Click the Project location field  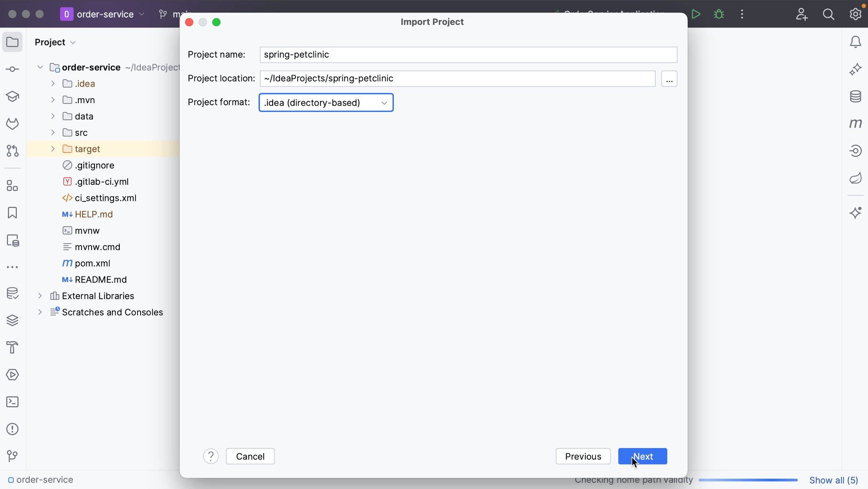click(x=457, y=79)
